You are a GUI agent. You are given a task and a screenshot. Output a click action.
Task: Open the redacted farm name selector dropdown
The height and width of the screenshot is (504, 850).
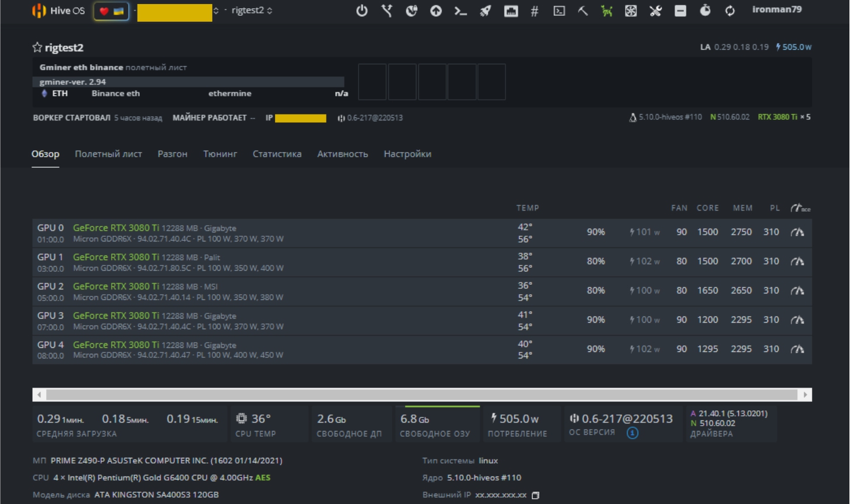click(178, 12)
